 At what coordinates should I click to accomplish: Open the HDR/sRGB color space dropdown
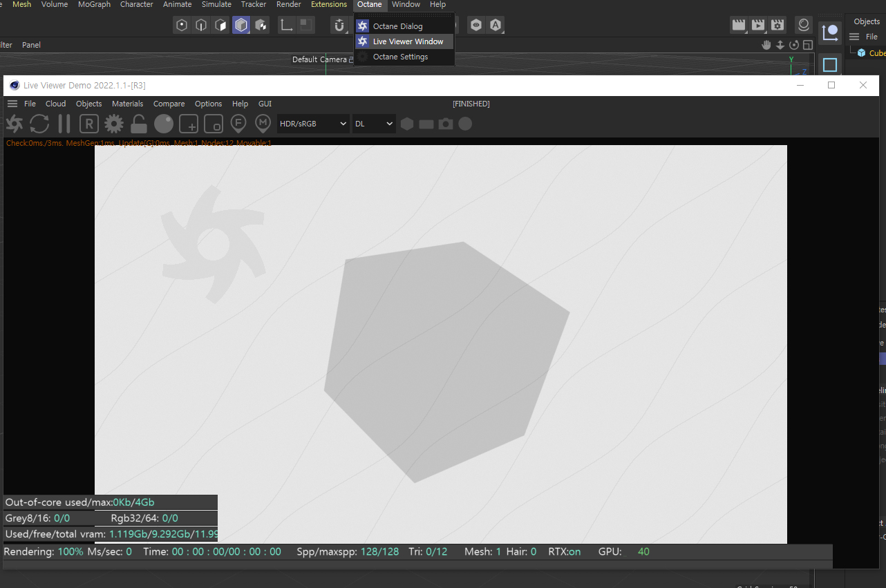point(313,124)
